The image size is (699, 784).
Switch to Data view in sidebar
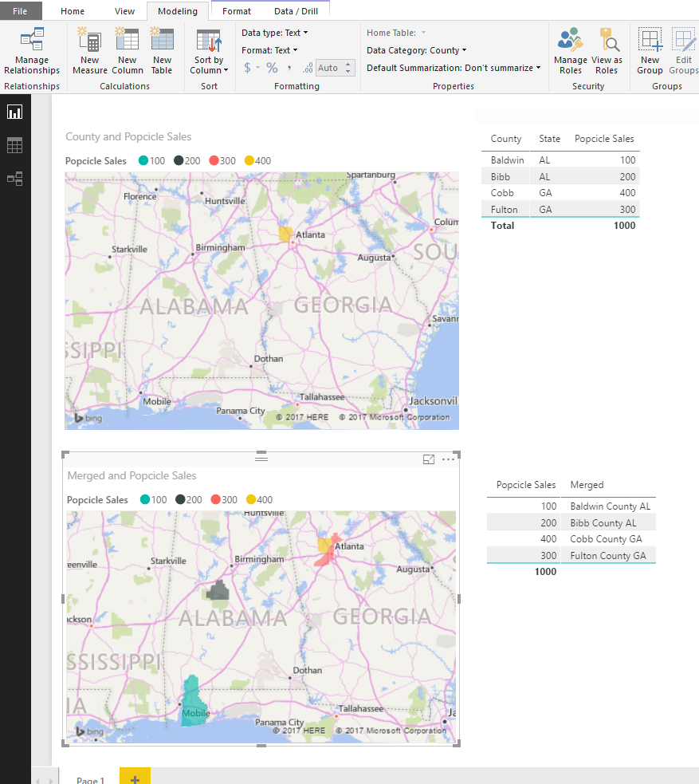coord(14,145)
